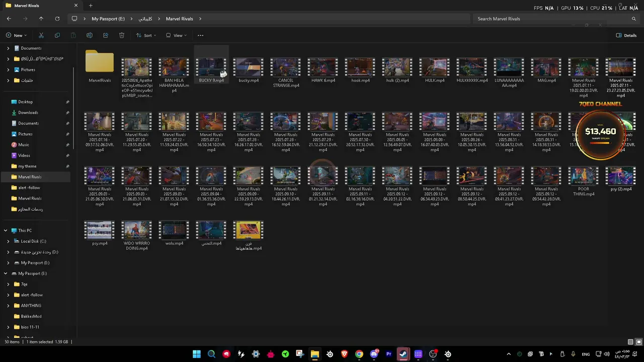Click the Share icon in toolbar

coord(106,35)
